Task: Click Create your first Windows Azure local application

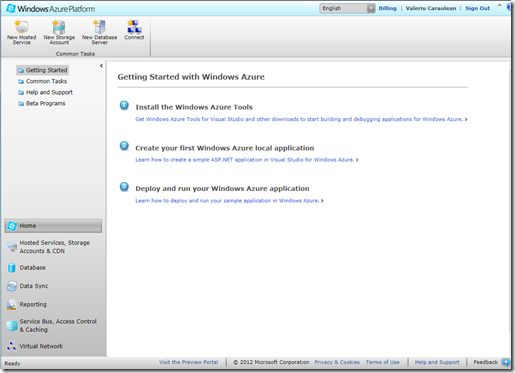Action: [x=225, y=148]
